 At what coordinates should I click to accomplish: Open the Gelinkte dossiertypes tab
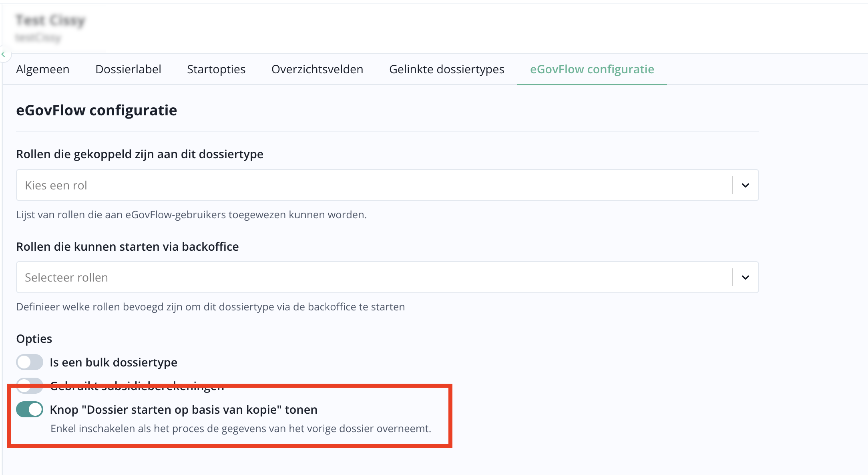click(x=446, y=69)
